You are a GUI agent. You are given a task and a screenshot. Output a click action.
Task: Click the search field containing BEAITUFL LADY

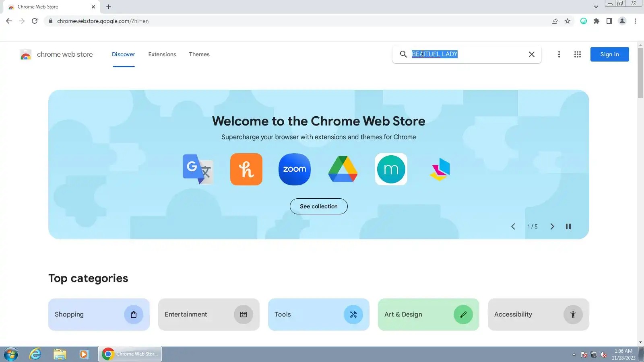[467, 54]
